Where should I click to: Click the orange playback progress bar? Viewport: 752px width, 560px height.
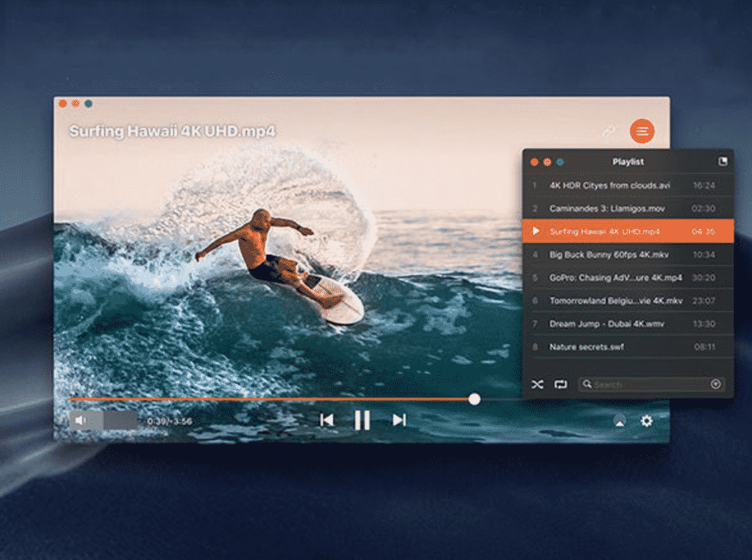[294, 399]
